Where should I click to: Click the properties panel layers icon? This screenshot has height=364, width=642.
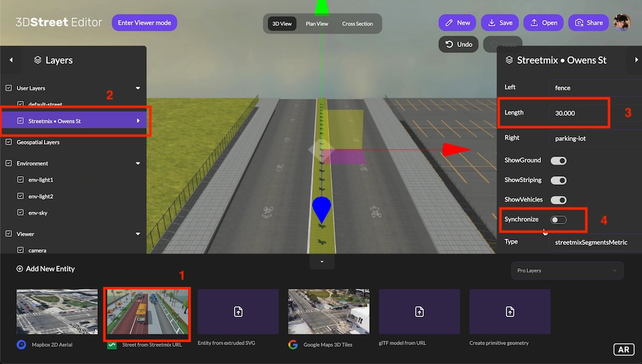coord(509,60)
